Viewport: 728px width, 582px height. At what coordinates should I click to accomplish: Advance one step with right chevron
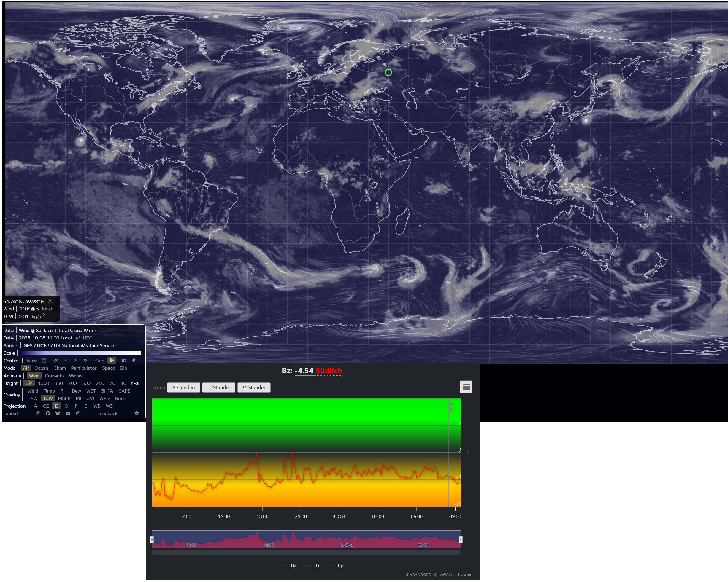(x=75, y=360)
